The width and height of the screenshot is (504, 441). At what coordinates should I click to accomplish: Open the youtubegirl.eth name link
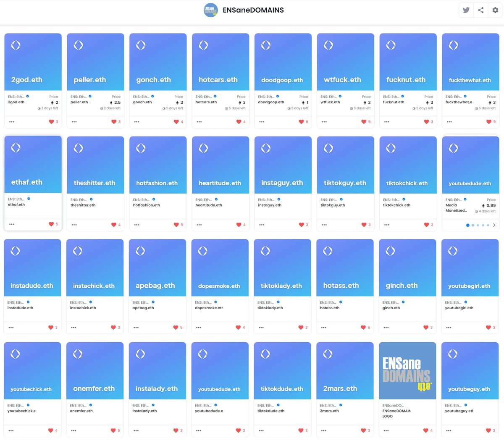click(459, 308)
